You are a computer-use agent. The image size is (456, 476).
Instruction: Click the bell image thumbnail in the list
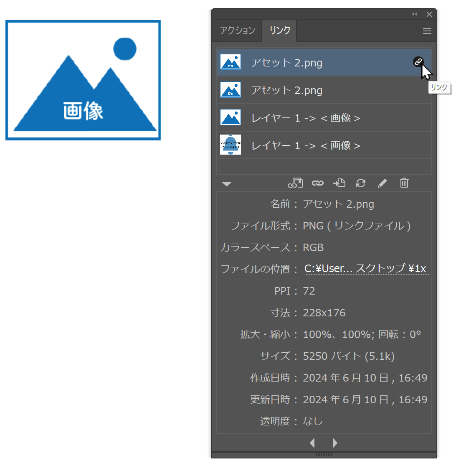click(x=230, y=145)
